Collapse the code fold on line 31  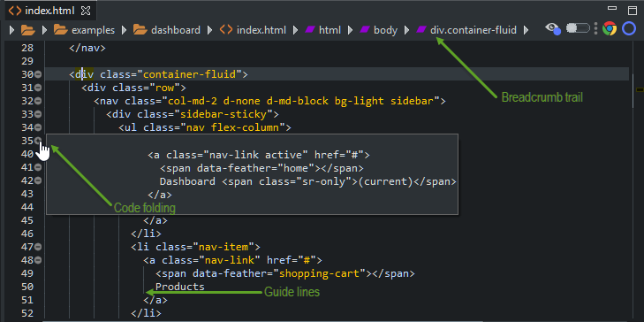tap(38, 88)
